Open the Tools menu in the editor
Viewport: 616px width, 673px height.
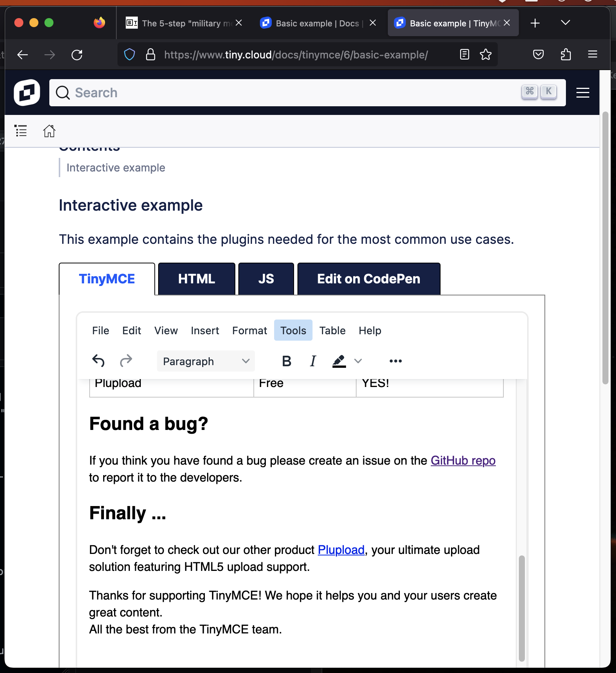[293, 330]
